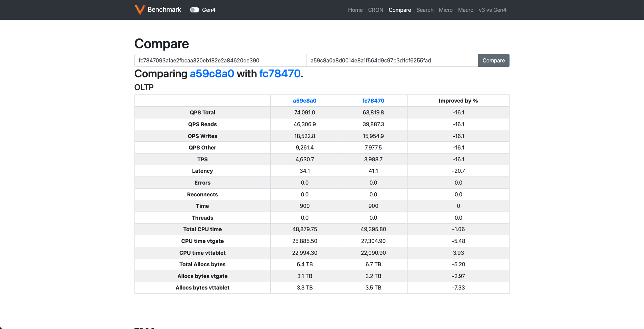Select the Compare nav item

tap(400, 10)
